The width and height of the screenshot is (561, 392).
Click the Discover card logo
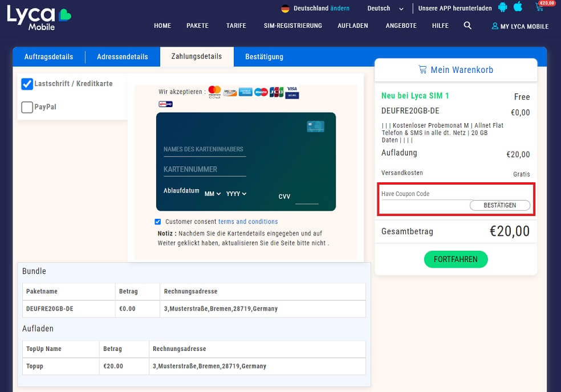(230, 93)
